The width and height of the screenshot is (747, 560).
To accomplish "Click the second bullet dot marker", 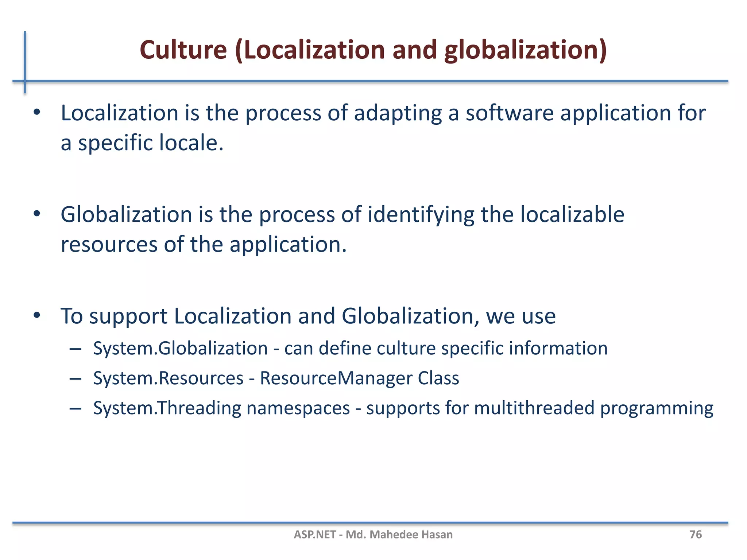I will point(36,214).
